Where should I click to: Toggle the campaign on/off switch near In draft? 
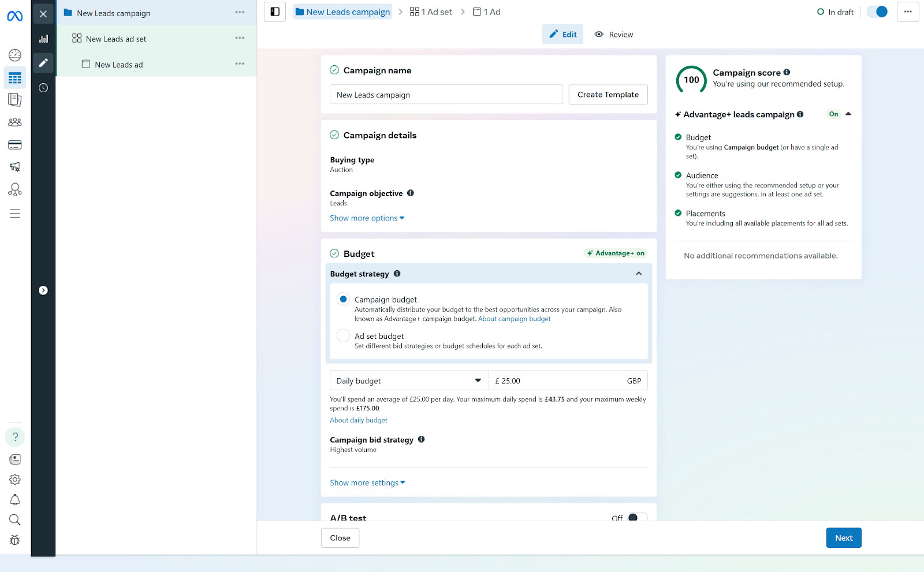point(877,12)
